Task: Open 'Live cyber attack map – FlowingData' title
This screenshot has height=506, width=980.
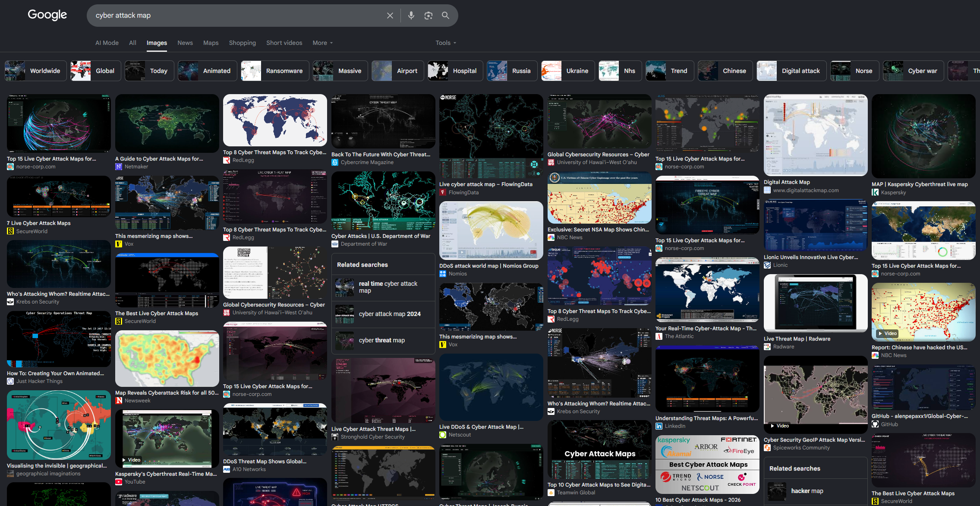Action: [486, 184]
